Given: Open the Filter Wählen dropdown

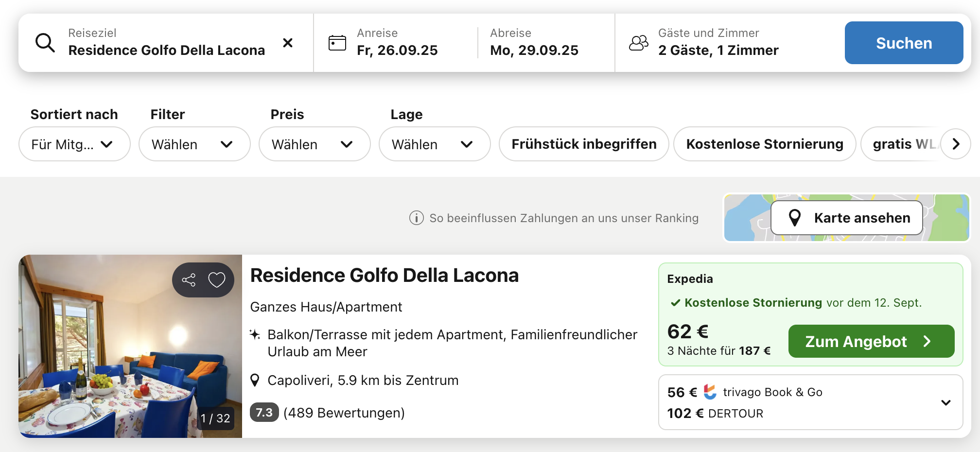Looking at the screenshot, I should (x=194, y=144).
